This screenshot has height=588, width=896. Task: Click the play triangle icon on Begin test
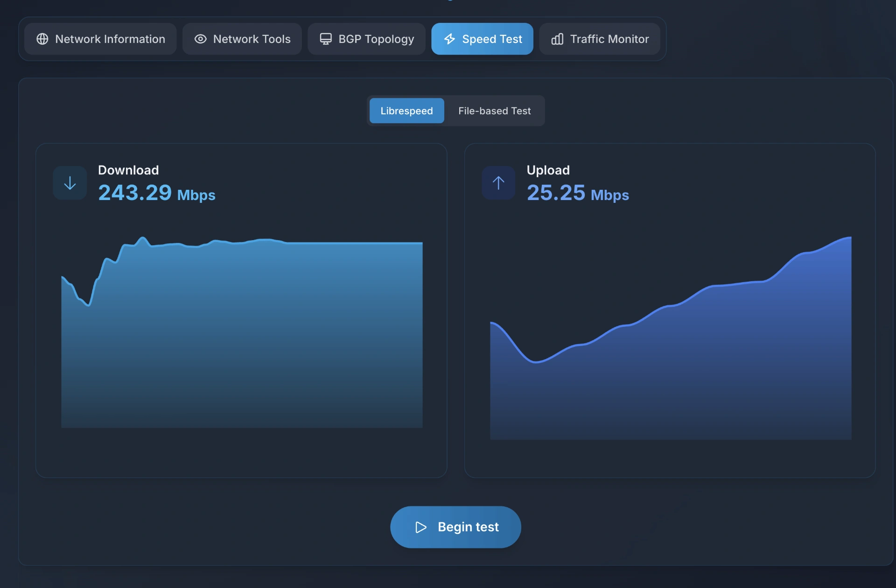421,527
